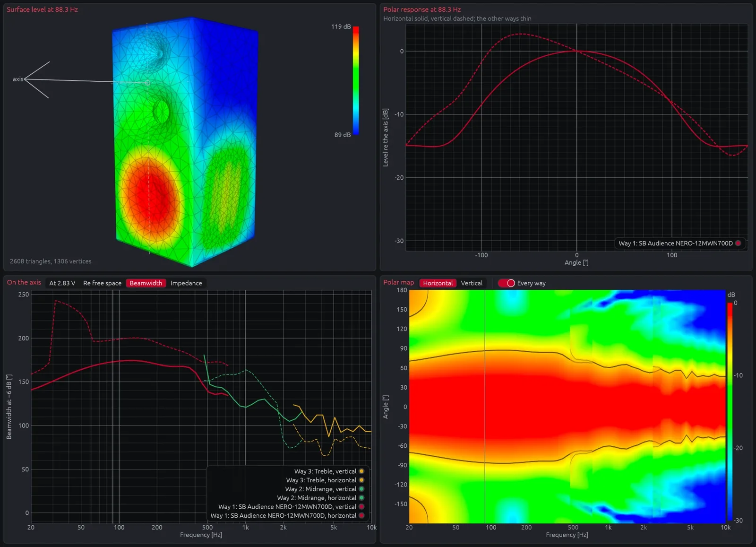Toggle the "Every way" switch
The width and height of the screenshot is (756, 547).
507,283
